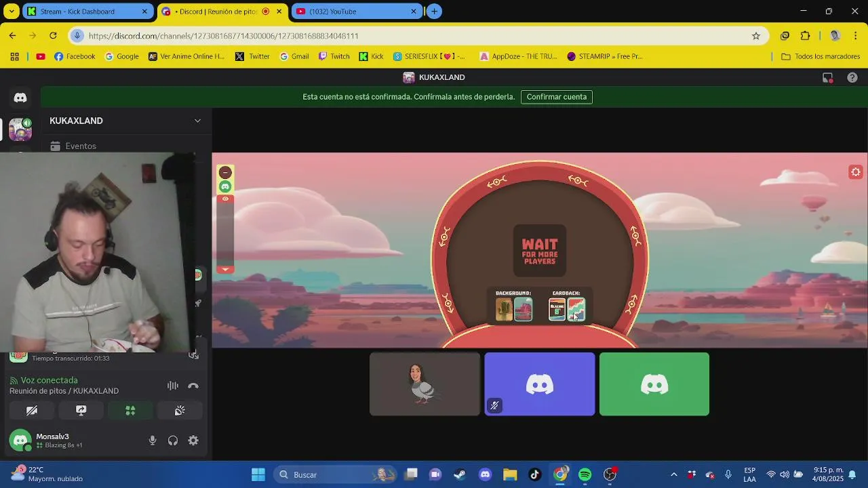The width and height of the screenshot is (868, 488).
Task: Open Reunión de pitos / KUKAXLAND channel link
Action: (x=64, y=391)
